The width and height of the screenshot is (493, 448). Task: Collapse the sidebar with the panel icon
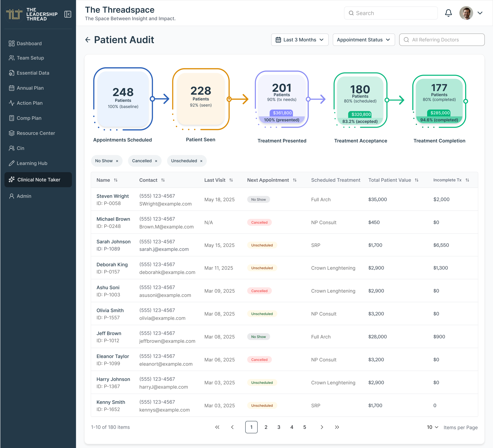68,14
